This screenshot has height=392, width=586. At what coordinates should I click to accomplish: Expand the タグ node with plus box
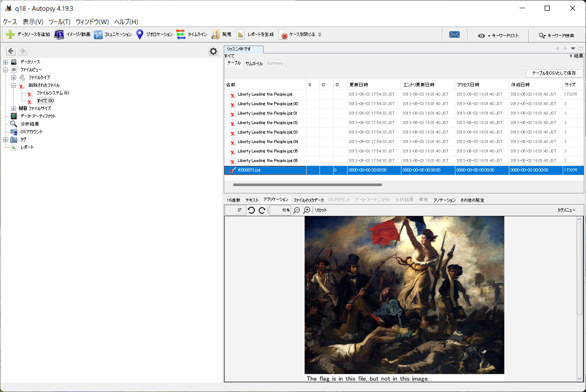pos(6,140)
